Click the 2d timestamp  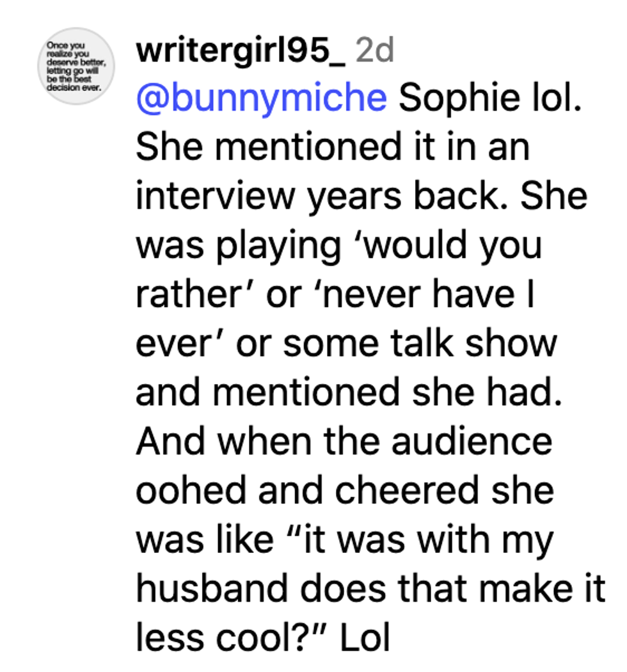coord(374,51)
